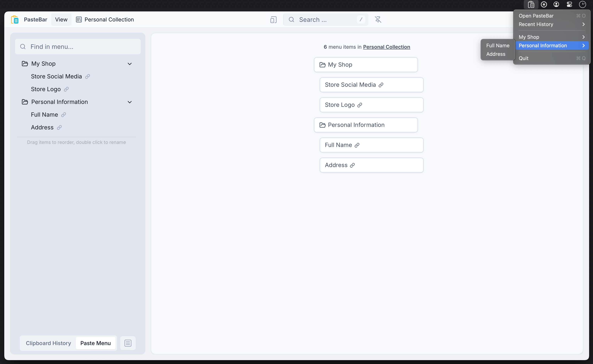Click link icon on Store Logo card
The image size is (593, 364).
click(x=360, y=105)
